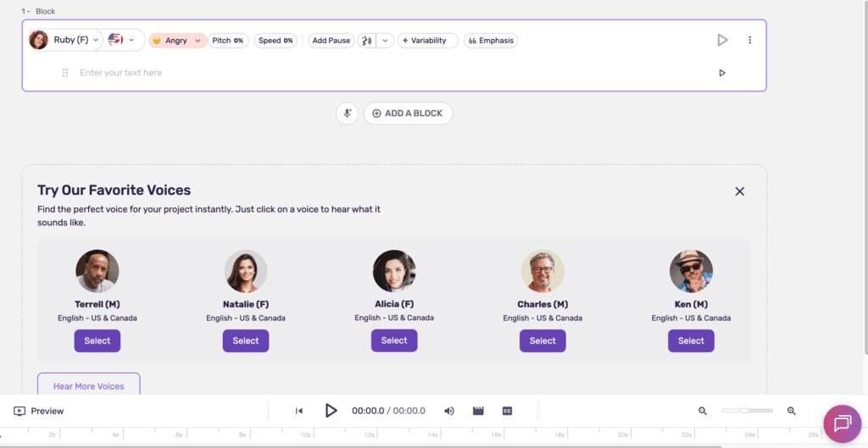Click Hear More Voices
The width and height of the screenshot is (868, 448).
point(88,385)
